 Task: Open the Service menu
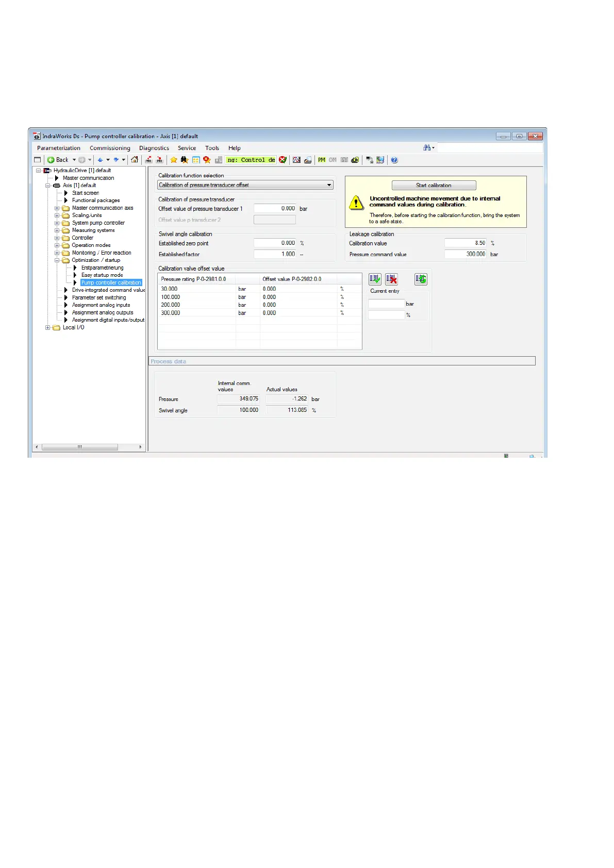(x=187, y=148)
